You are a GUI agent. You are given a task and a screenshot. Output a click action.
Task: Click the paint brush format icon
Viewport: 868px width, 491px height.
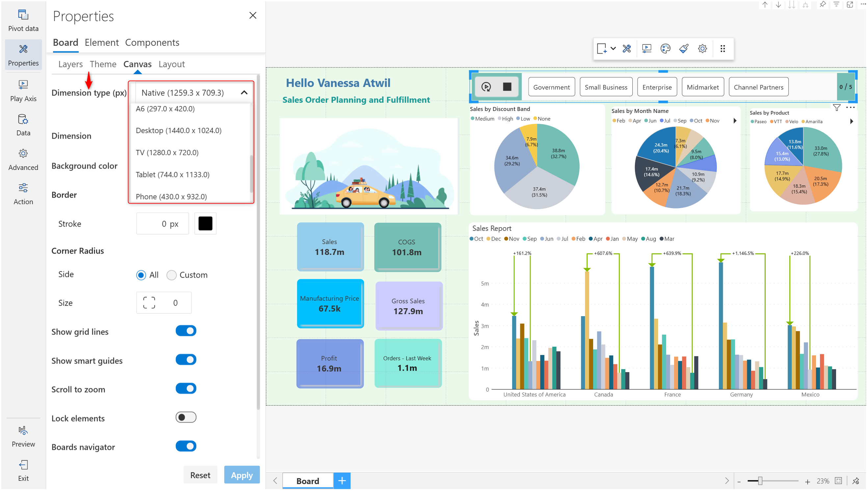tap(684, 48)
